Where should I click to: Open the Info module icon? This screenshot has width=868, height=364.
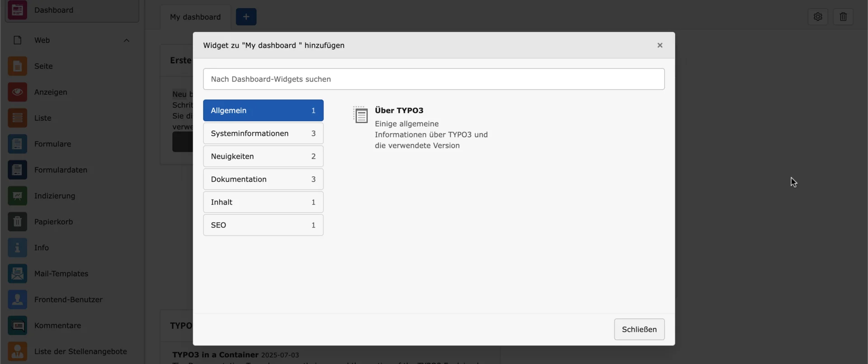coord(17,248)
